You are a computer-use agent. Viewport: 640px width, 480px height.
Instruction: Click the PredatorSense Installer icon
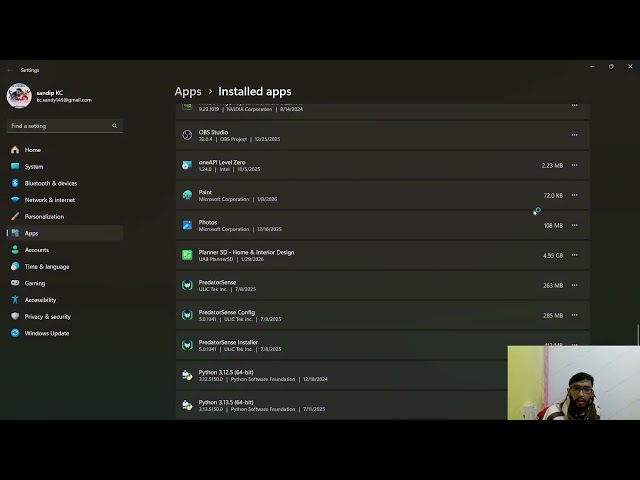point(187,345)
